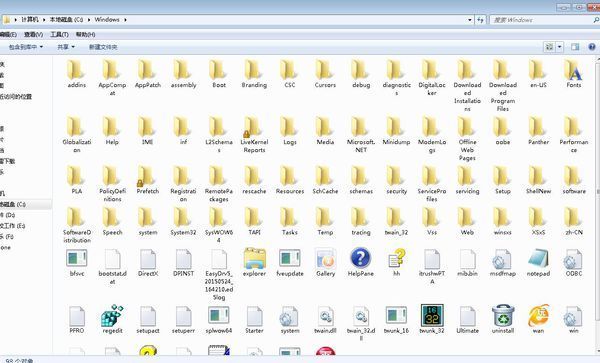
Task: Select the Downloaded Program Files folder
Action: click(x=503, y=86)
